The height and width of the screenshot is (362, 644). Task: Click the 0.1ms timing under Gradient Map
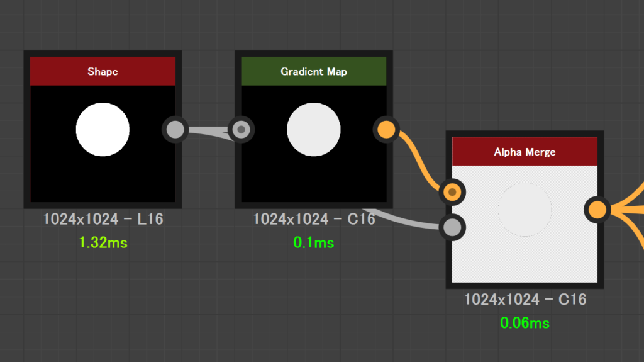coord(313,242)
